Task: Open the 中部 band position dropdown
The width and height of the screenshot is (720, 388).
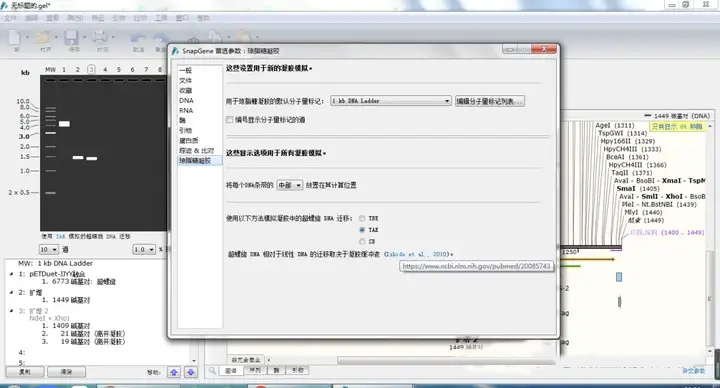Action: (289, 185)
